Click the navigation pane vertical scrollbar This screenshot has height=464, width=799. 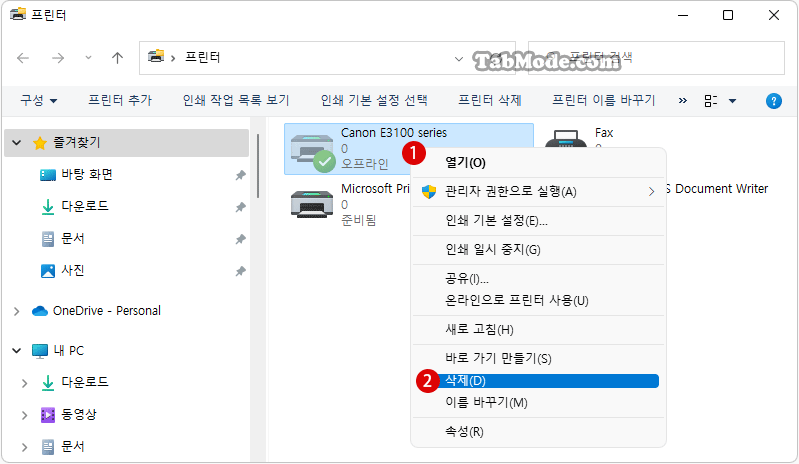(x=258, y=166)
